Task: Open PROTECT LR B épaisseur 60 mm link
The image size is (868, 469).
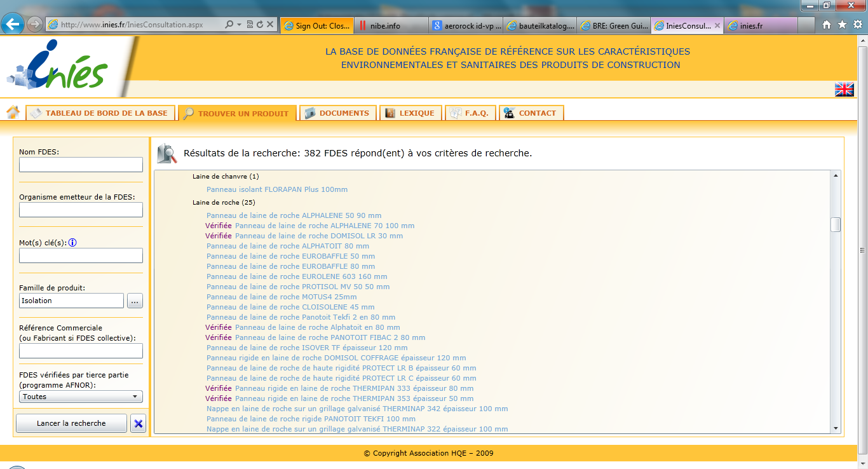Action: click(x=341, y=368)
